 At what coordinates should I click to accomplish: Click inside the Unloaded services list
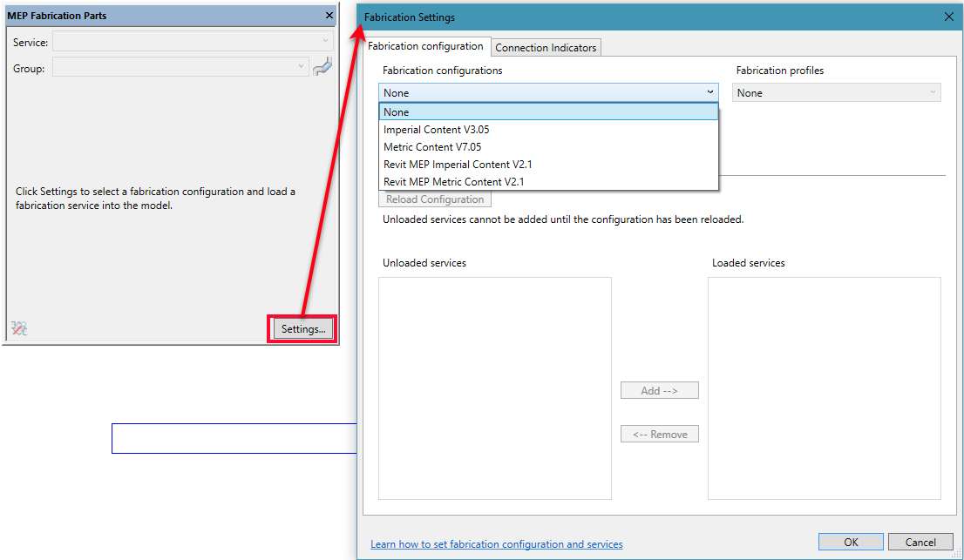(x=494, y=388)
